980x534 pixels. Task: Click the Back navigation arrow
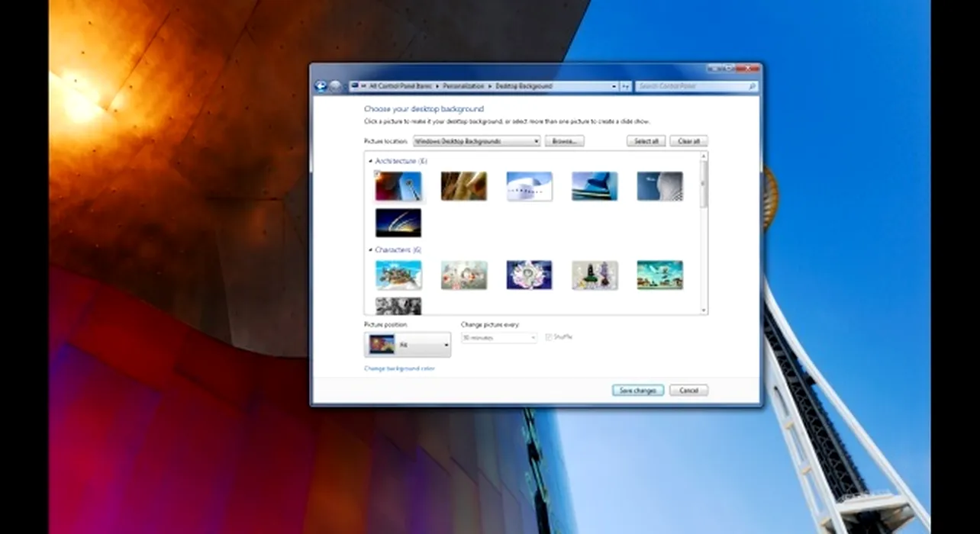click(x=321, y=86)
